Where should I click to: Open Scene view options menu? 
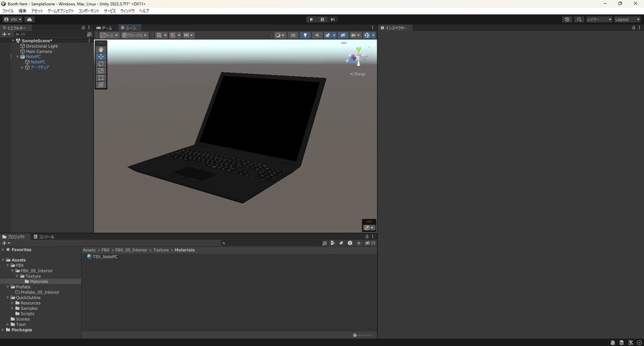372,28
